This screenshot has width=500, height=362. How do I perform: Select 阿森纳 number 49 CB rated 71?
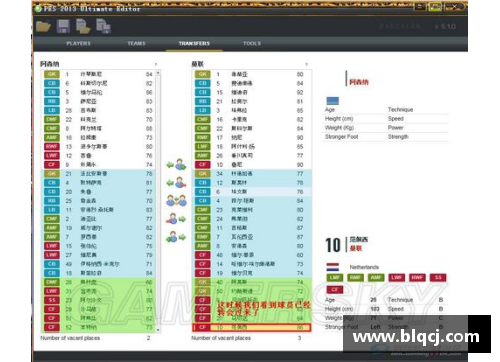pos(98,264)
